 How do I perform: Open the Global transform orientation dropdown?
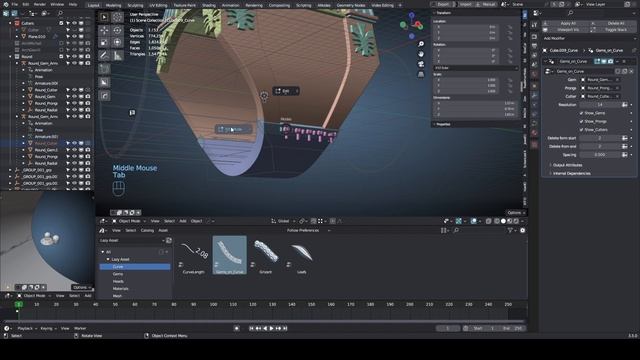click(283, 221)
